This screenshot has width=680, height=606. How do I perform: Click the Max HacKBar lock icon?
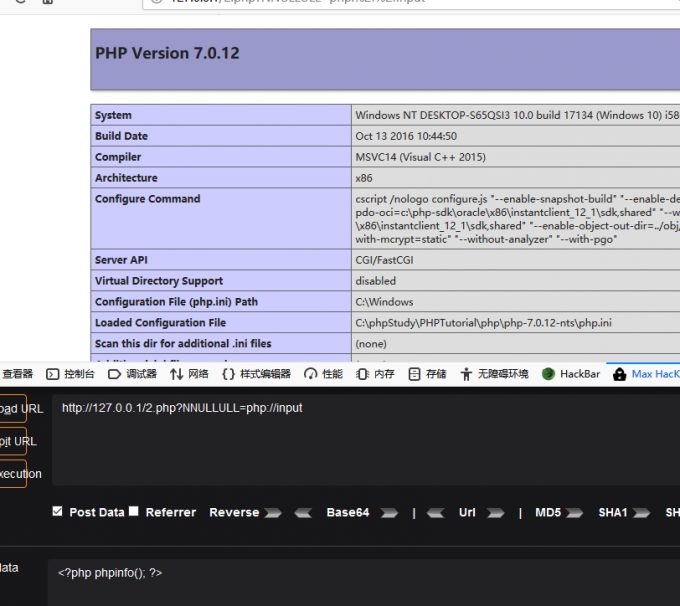click(x=619, y=374)
